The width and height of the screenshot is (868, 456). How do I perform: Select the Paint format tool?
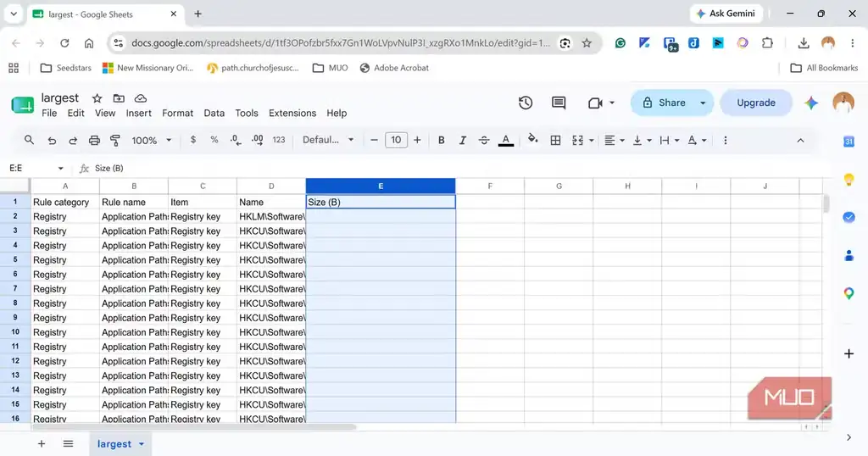click(x=115, y=141)
